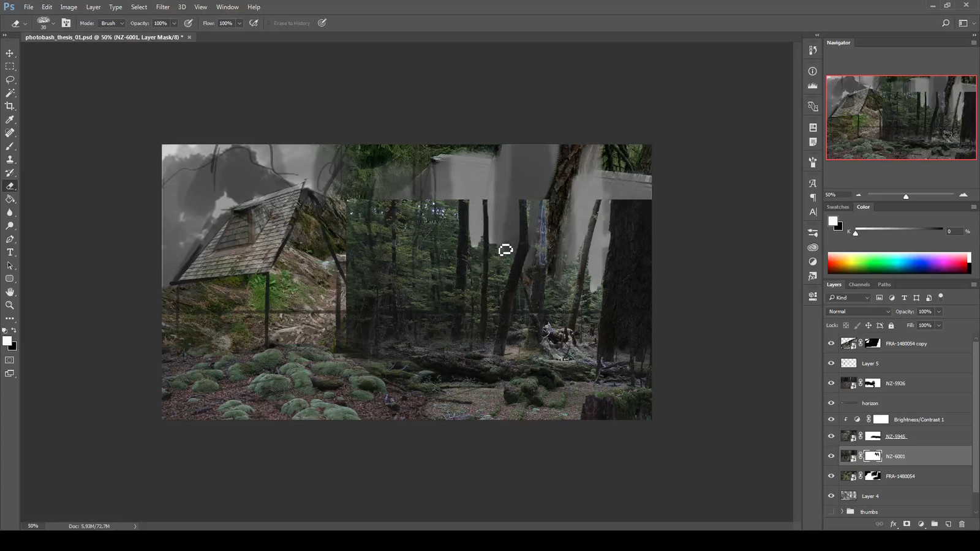The height and width of the screenshot is (551, 980).
Task: Open layer blend mode Normal dropdown
Action: (x=859, y=312)
